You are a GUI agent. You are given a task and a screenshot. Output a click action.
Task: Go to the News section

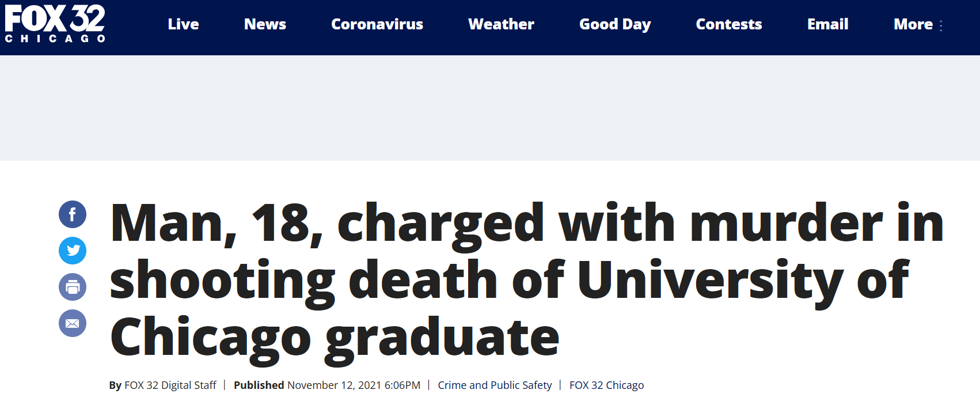265,24
